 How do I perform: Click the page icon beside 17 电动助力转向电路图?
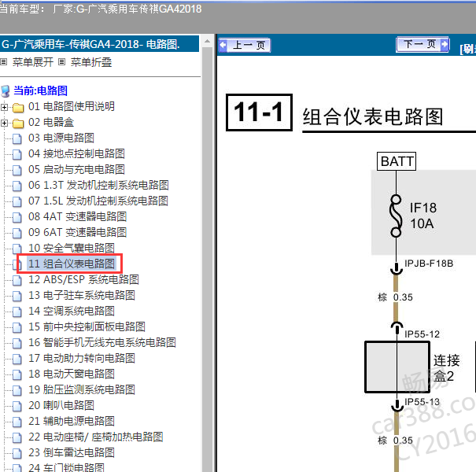[x=17, y=359]
